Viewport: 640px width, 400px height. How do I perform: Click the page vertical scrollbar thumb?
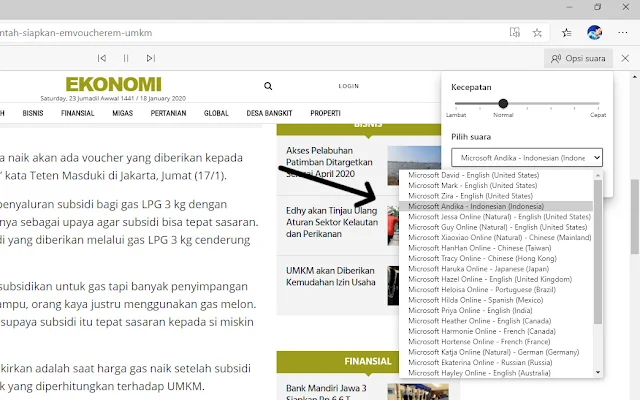coord(635,216)
